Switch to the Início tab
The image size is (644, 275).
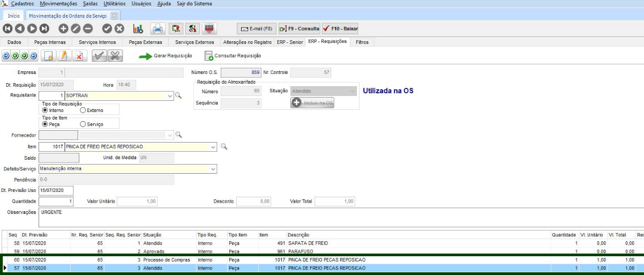click(x=13, y=16)
